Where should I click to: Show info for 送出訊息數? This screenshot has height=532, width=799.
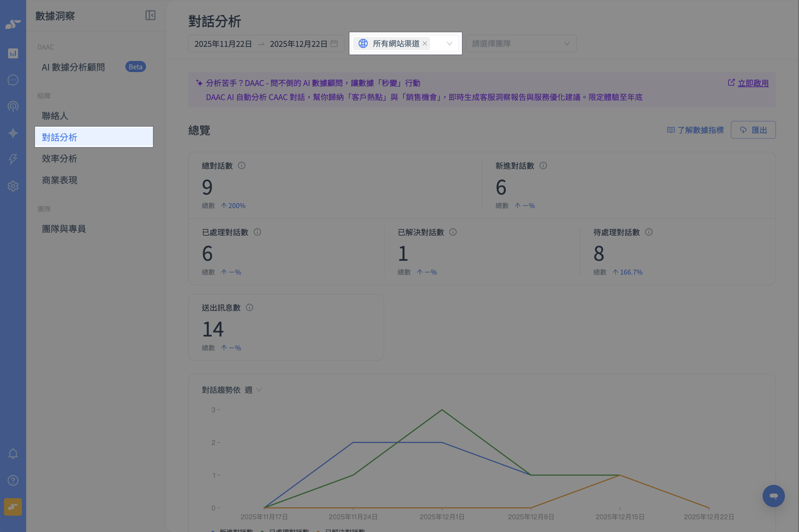click(249, 307)
